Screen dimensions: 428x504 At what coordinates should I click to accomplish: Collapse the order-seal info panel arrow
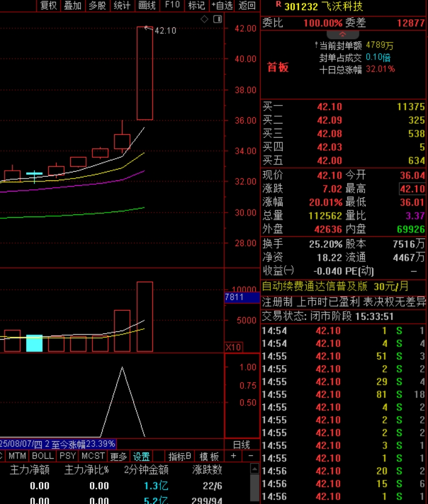pos(342,35)
